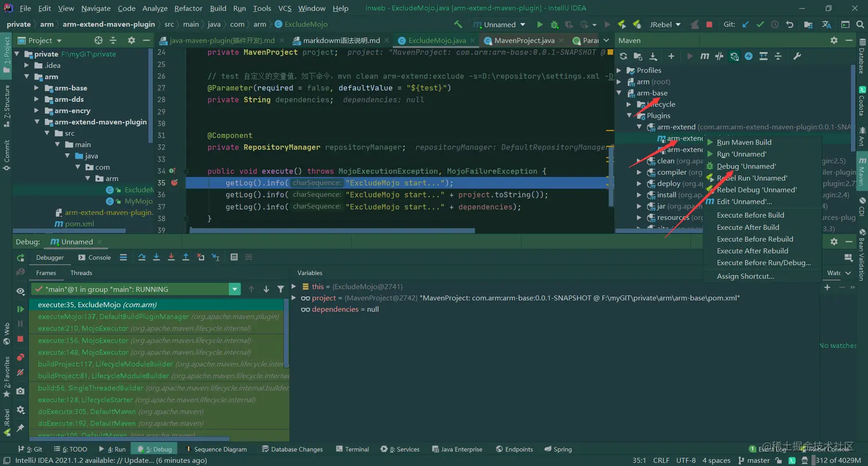Click Maven download sources icon

(x=653, y=56)
